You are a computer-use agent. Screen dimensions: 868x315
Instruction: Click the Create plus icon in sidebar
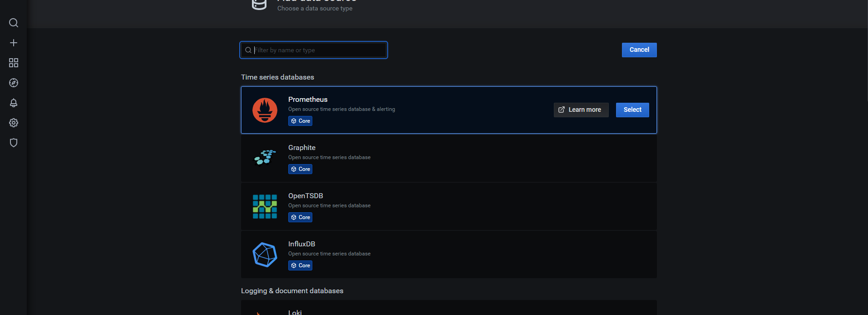pyautogui.click(x=14, y=43)
